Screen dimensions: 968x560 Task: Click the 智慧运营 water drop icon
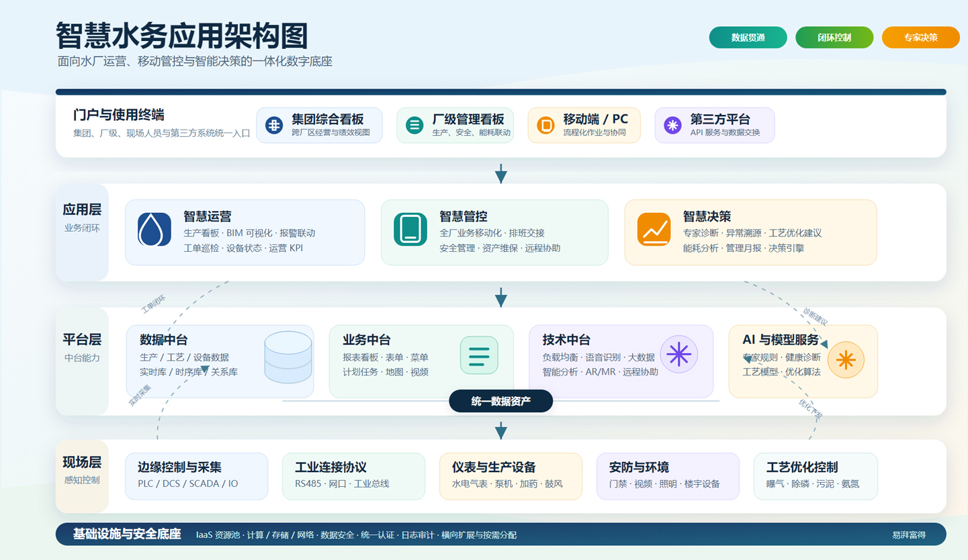[155, 230]
